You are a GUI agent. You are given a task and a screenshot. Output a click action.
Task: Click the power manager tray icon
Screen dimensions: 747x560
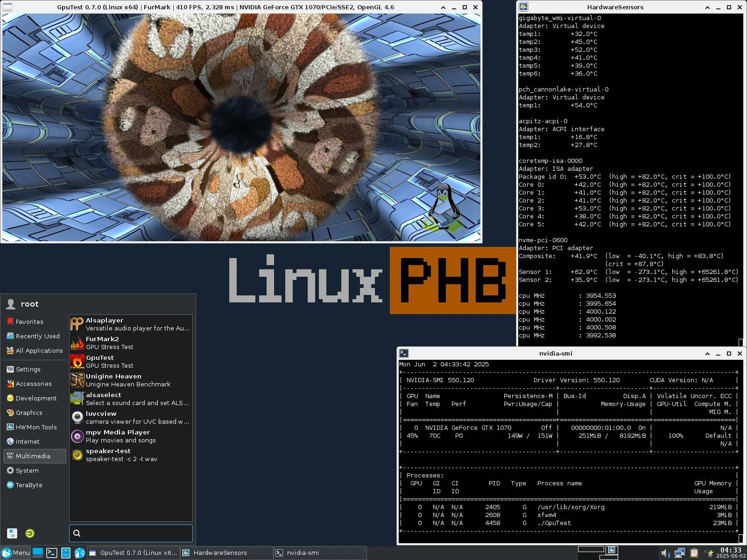point(709,553)
